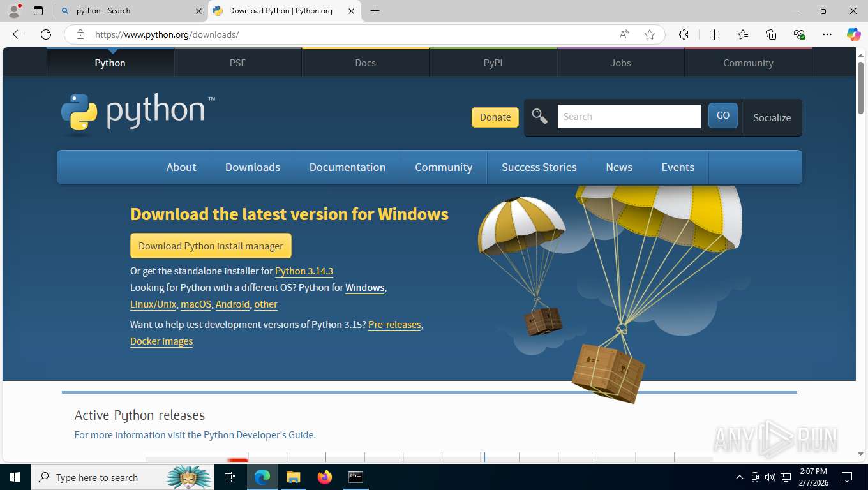Click the page vertical scrollbar thumb
The width and height of the screenshot is (868, 490).
click(x=860, y=88)
